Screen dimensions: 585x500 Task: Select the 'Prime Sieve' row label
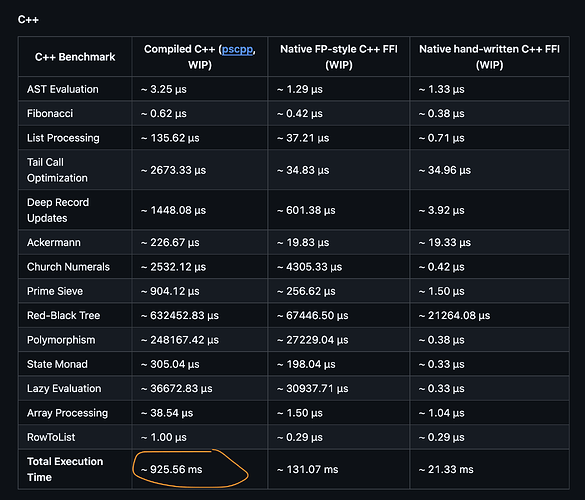click(x=55, y=291)
